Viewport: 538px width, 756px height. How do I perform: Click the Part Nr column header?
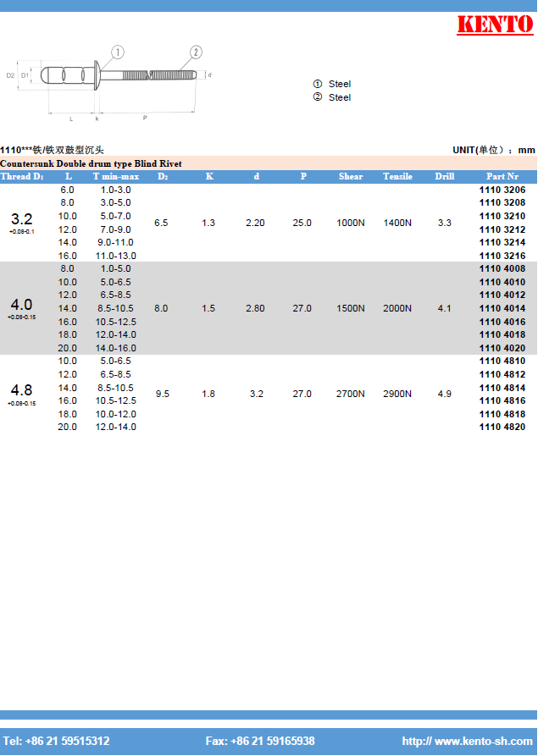click(502, 176)
